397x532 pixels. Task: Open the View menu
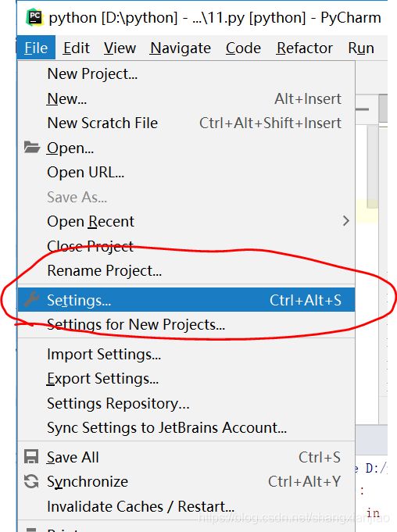pos(120,48)
